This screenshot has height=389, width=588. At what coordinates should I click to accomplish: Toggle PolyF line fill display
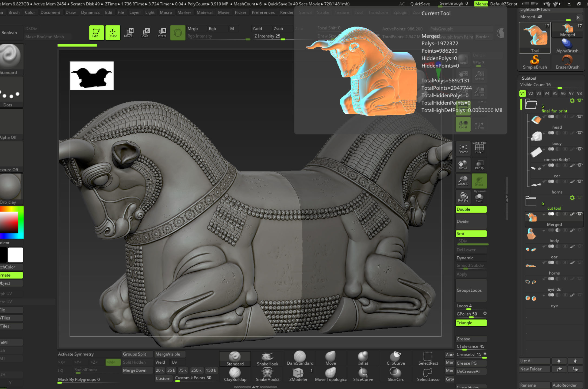(x=479, y=148)
